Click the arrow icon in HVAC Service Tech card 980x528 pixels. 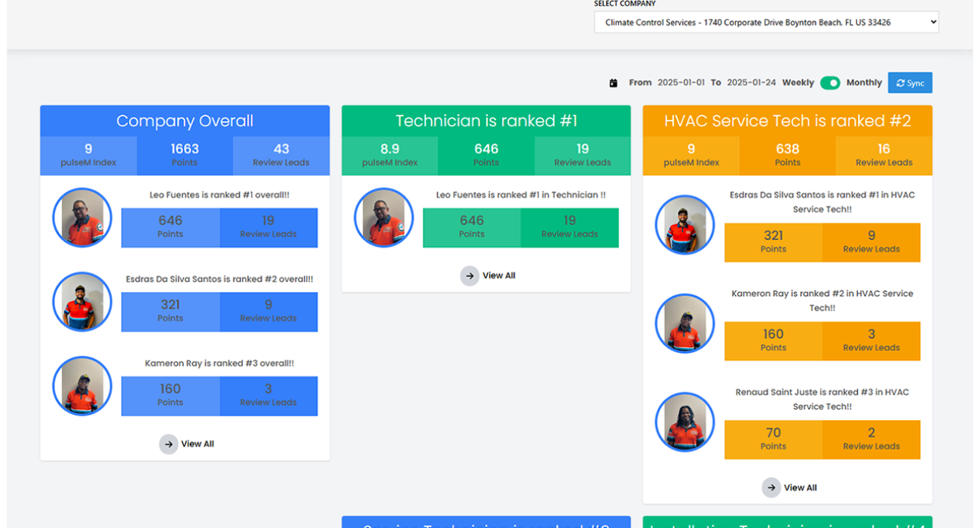(771, 488)
